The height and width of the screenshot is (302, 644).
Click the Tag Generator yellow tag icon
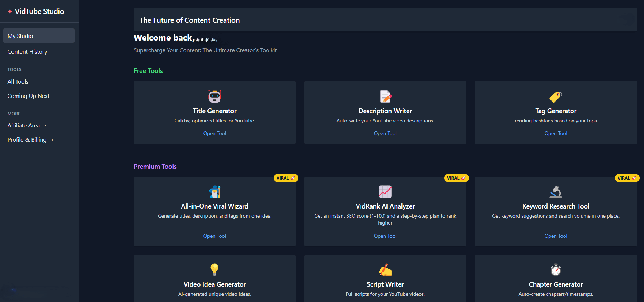pyautogui.click(x=556, y=97)
